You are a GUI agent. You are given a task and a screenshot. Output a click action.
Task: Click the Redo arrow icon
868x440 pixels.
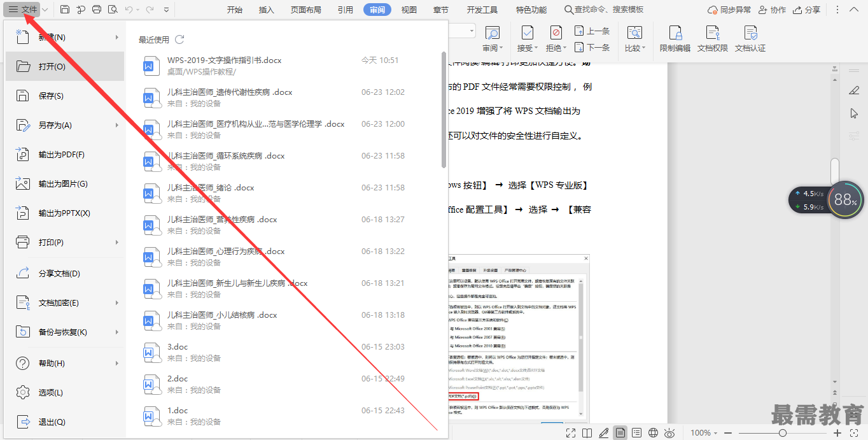(x=150, y=10)
